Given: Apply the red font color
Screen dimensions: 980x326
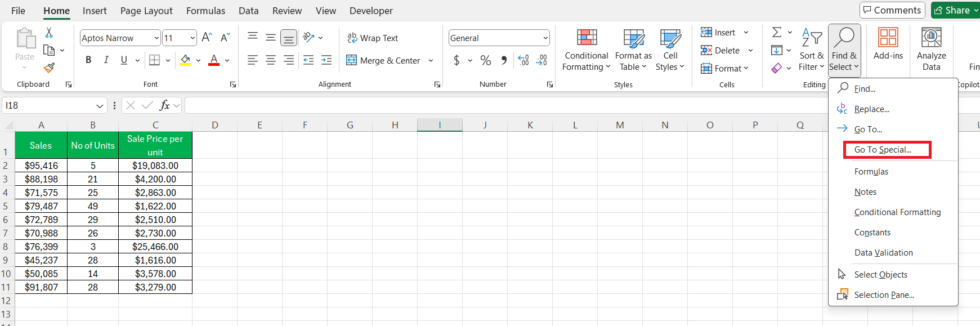Looking at the screenshot, I should (x=214, y=60).
